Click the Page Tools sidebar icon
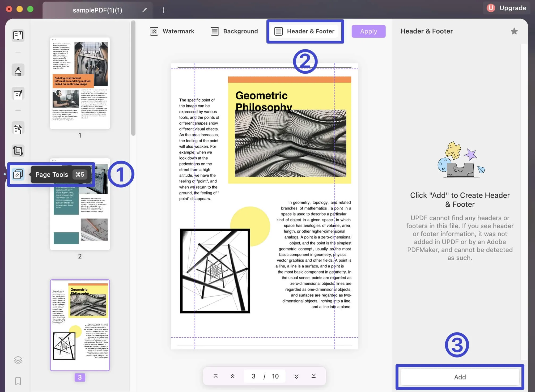The width and height of the screenshot is (535, 392). (18, 174)
